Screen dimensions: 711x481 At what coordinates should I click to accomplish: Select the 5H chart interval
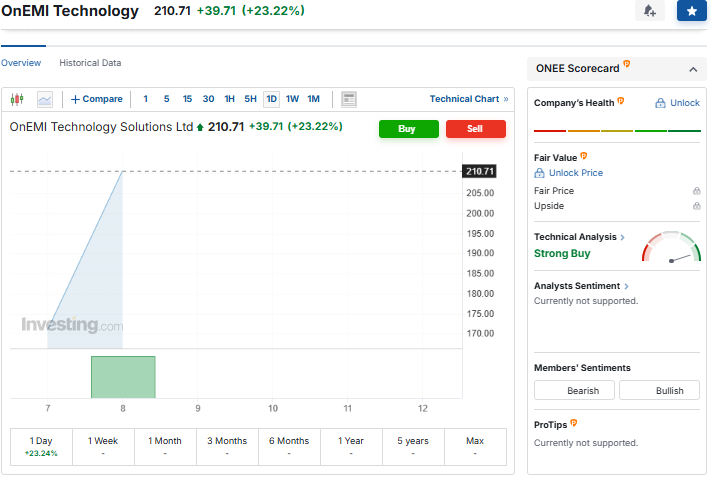point(250,99)
